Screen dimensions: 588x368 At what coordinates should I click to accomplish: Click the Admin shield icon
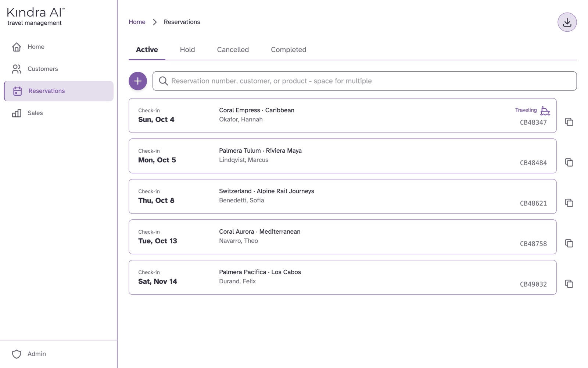[x=17, y=354]
